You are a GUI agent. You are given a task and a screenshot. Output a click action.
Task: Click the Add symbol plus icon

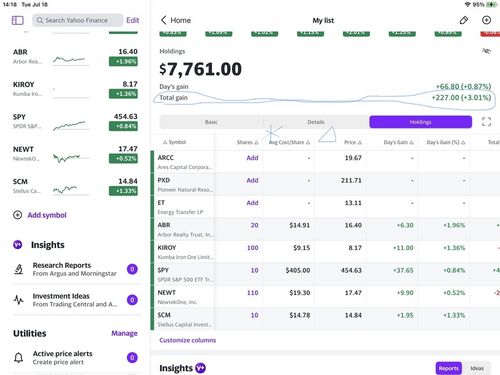coord(18,215)
